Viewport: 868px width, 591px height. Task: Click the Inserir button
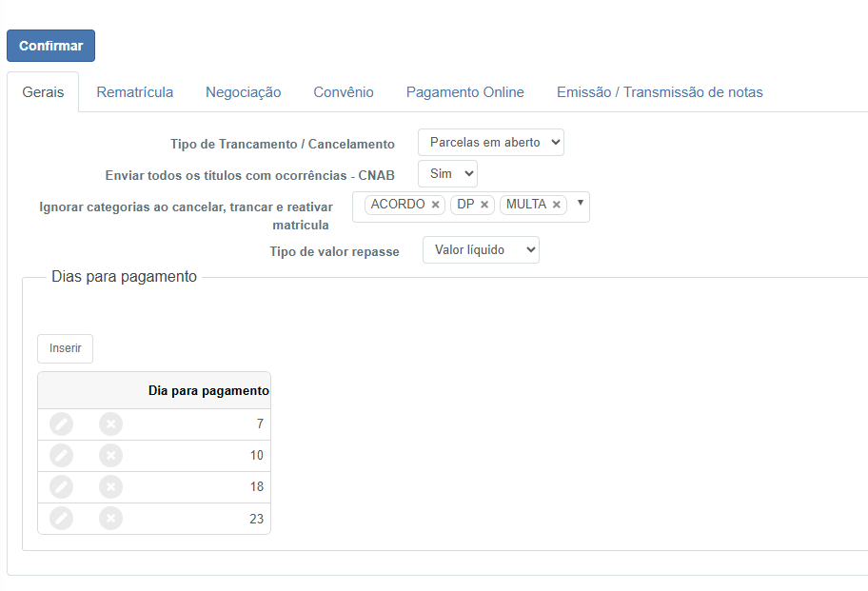coord(66,348)
